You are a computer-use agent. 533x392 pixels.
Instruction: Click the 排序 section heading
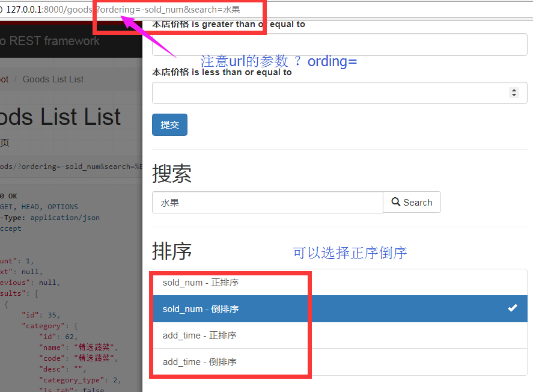[172, 251]
